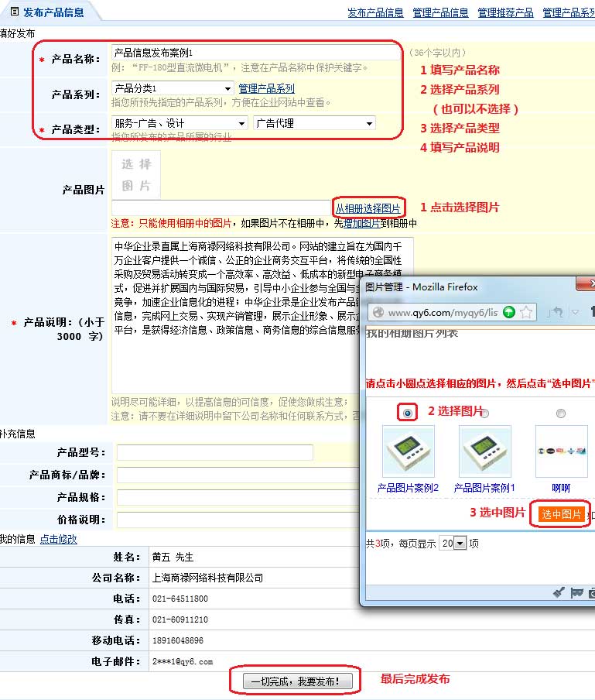
Task: Open the 服务-广告、设计 product type dropdown
Action: [x=180, y=123]
